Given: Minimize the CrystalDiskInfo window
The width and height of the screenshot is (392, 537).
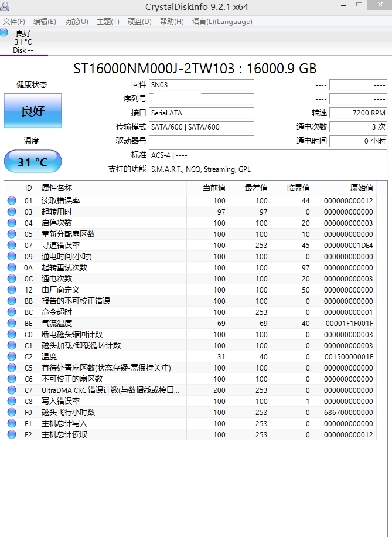Looking at the screenshot, I should pos(343,5).
